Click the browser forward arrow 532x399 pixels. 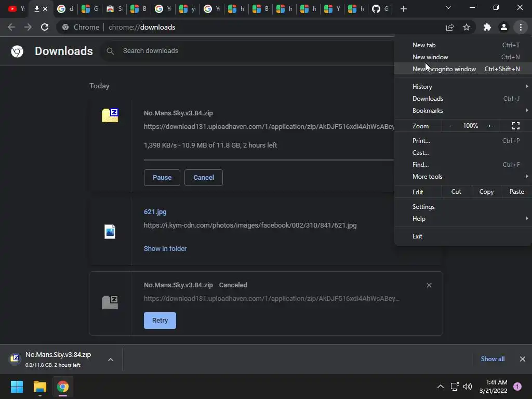click(28, 27)
